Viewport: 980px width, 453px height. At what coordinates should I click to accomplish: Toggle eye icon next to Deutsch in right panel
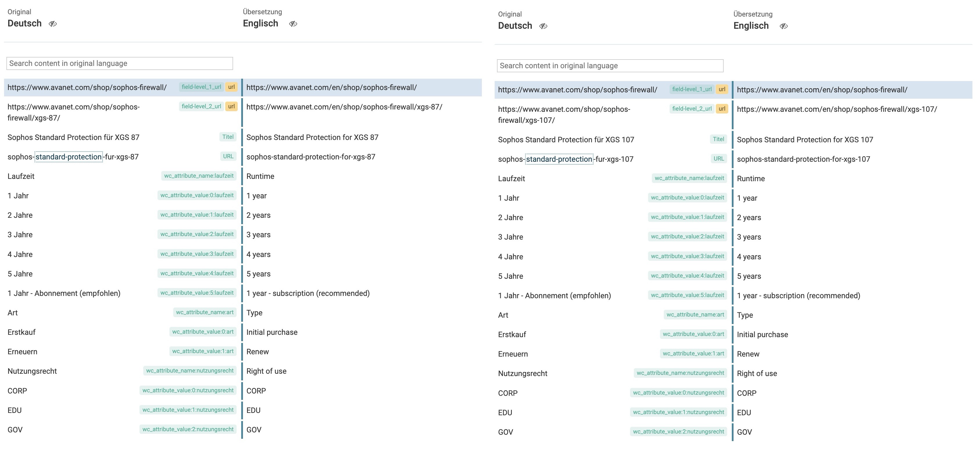tap(543, 26)
